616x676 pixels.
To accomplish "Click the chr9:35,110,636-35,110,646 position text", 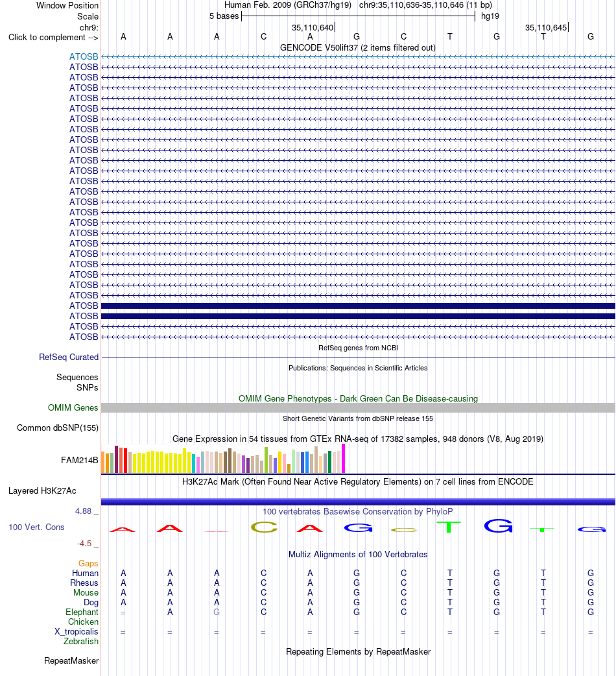I will (x=425, y=5).
